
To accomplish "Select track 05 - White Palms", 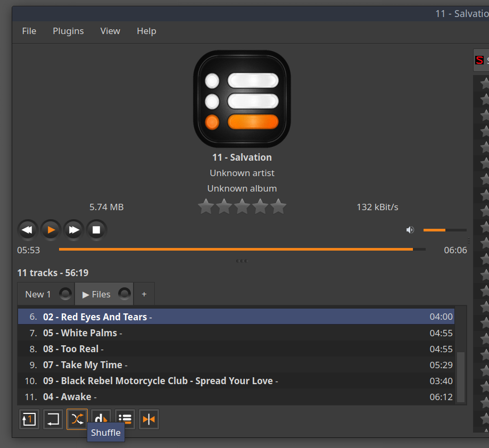I will (90, 333).
